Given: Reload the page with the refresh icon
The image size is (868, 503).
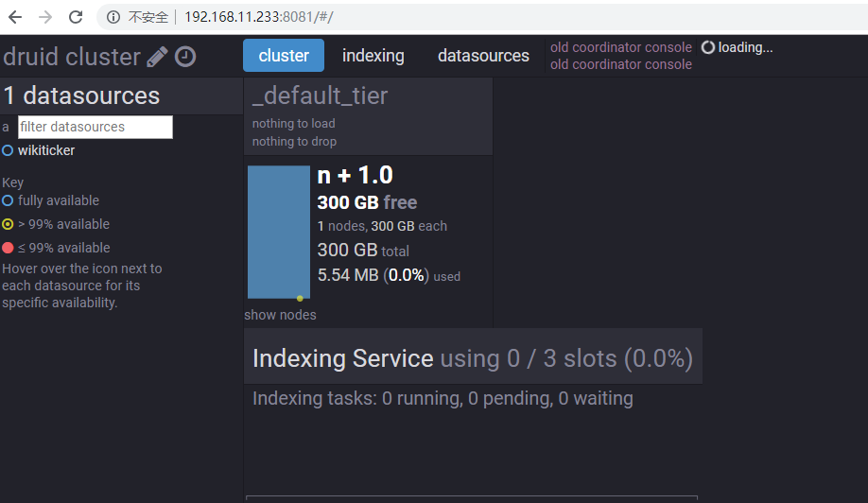Looking at the screenshot, I should pyautogui.click(x=76, y=17).
